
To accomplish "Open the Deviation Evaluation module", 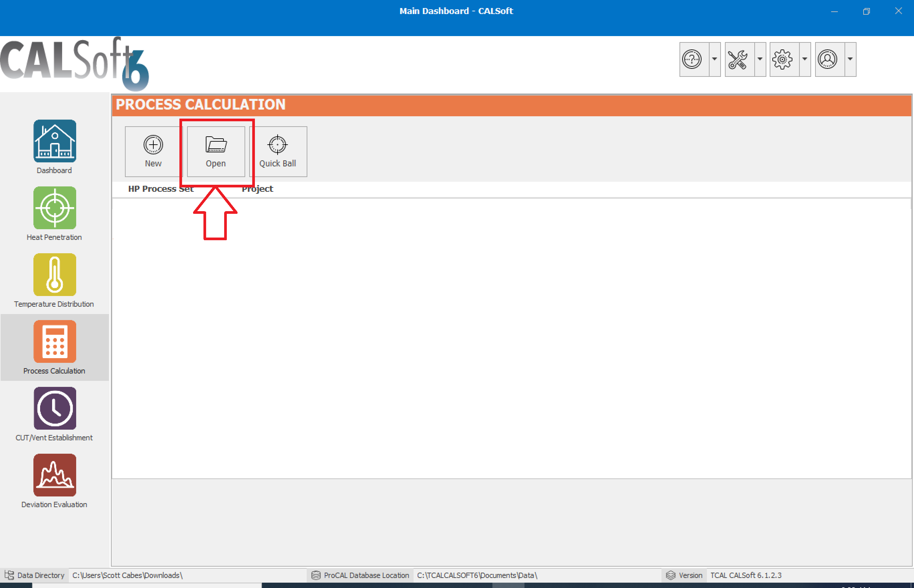I will pyautogui.click(x=54, y=475).
